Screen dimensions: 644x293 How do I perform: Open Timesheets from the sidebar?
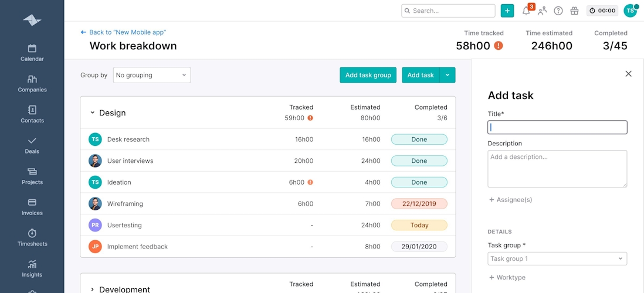coord(32,237)
